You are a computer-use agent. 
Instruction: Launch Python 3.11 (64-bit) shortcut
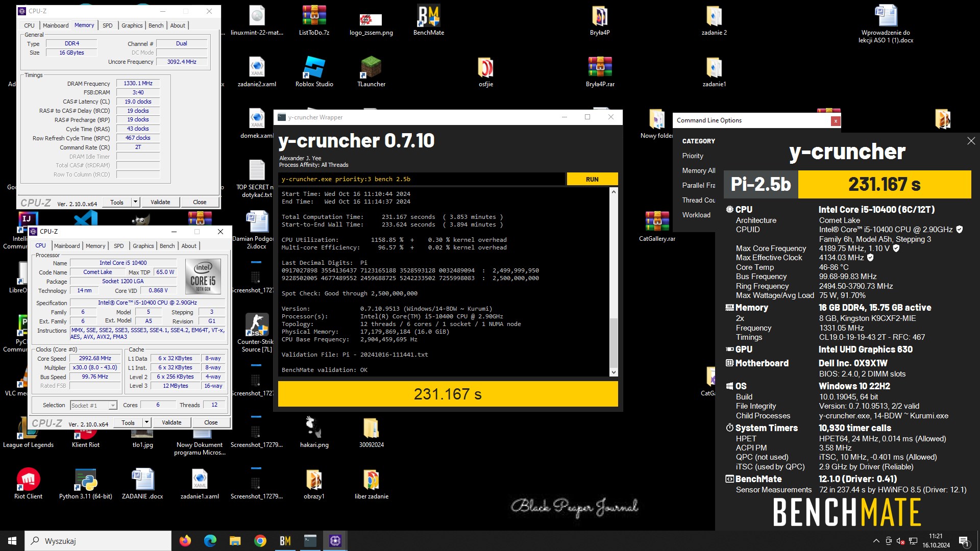point(85,484)
